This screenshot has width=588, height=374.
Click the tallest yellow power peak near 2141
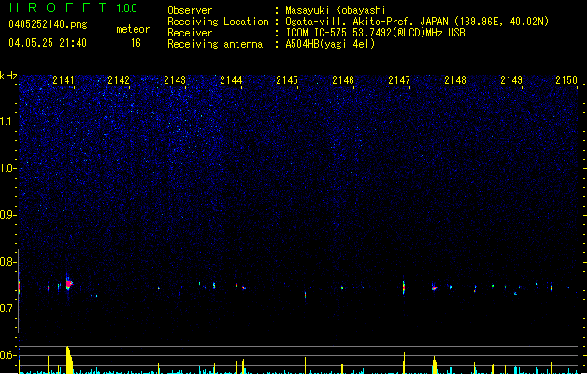[69, 360]
